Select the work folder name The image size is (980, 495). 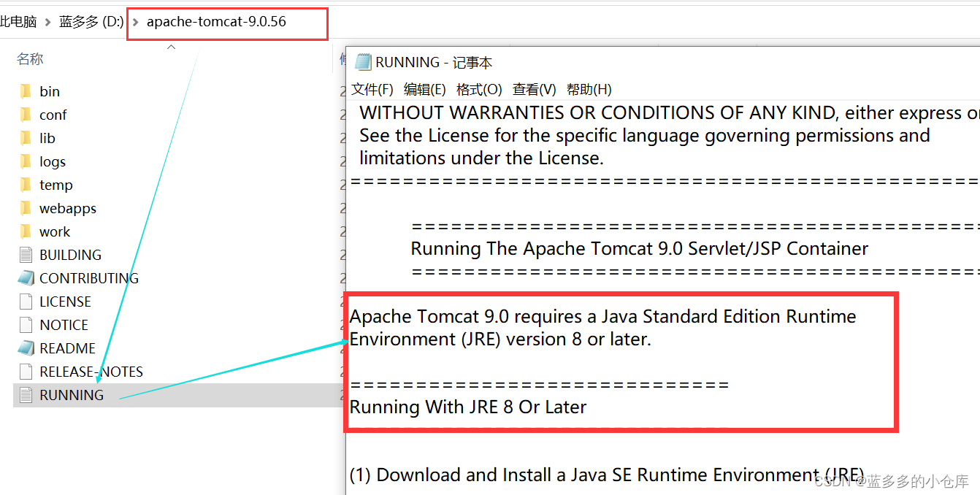pyautogui.click(x=55, y=231)
